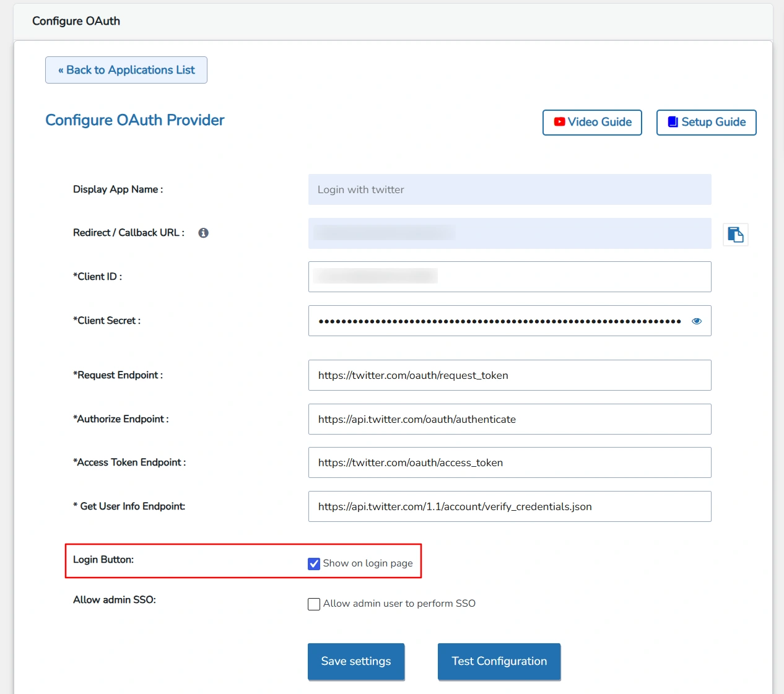Open the Setup Guide

(x=706, y=123)
